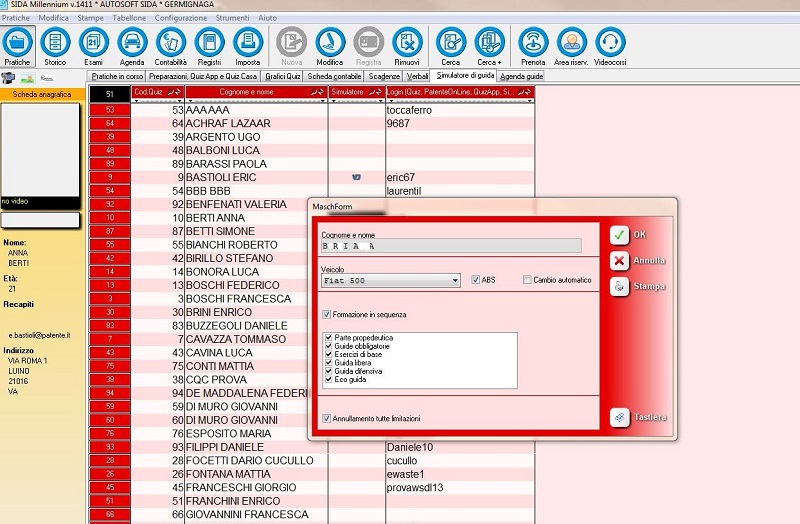Open the Agenda toolbar icon
Screen dimensions: 800x524
pyautogui.click(x=131, y=43)
